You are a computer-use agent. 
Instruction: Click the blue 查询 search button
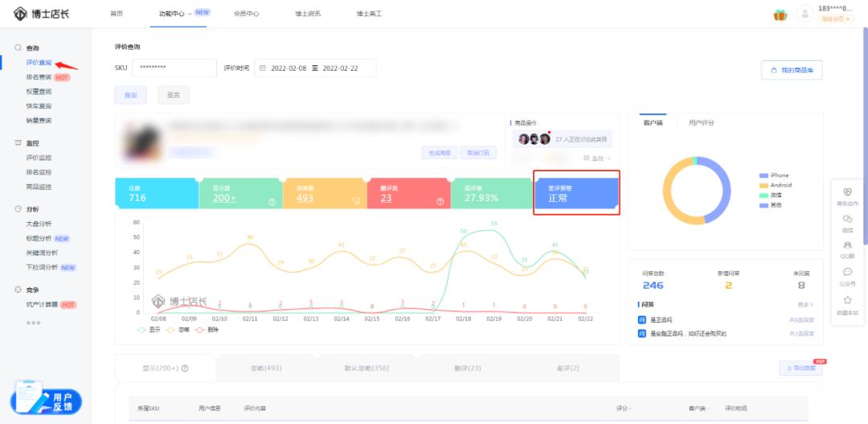point(131,95)
